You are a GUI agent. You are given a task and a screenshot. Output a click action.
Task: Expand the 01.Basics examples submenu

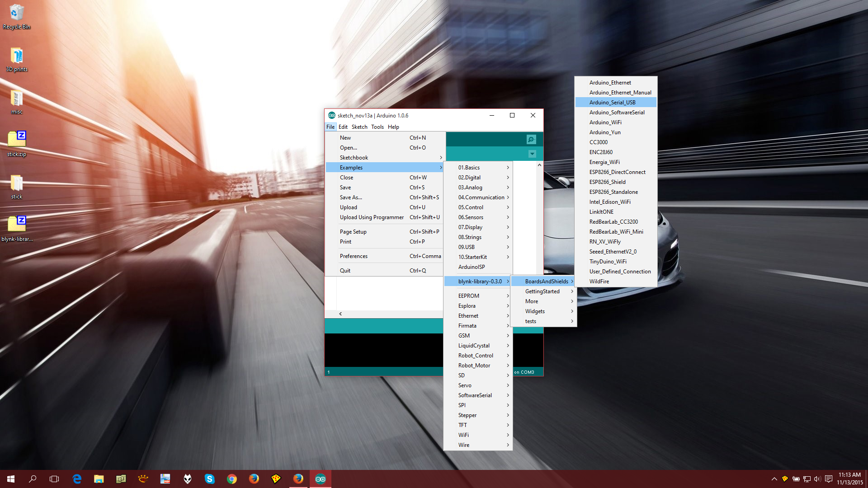(x=478, y=168)
